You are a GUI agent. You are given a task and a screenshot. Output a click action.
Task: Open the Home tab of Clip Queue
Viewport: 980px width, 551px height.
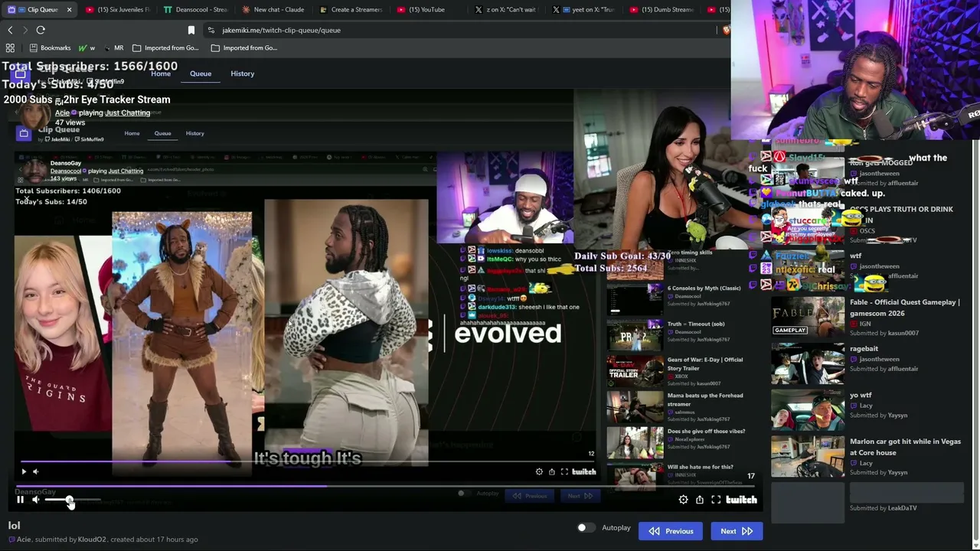pos(161,73)
